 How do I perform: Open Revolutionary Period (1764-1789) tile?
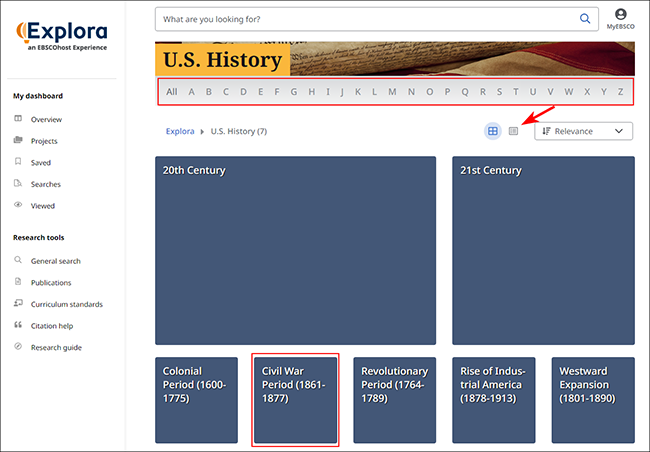coord(394,400)
